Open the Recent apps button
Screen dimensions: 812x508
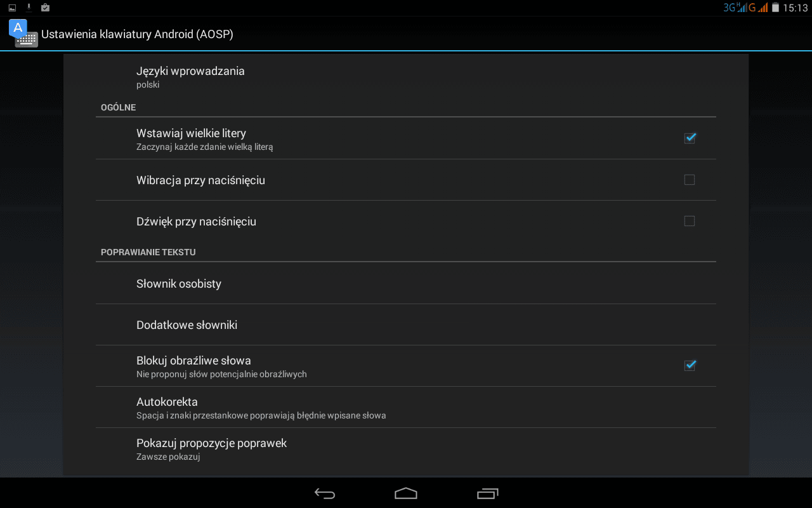coord(487,493)
